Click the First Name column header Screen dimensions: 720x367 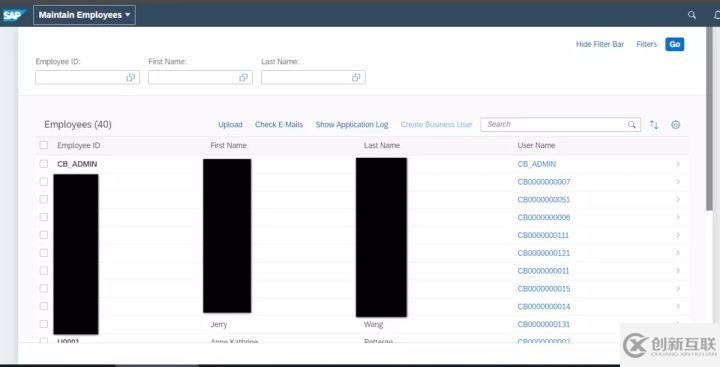[228, 145]
